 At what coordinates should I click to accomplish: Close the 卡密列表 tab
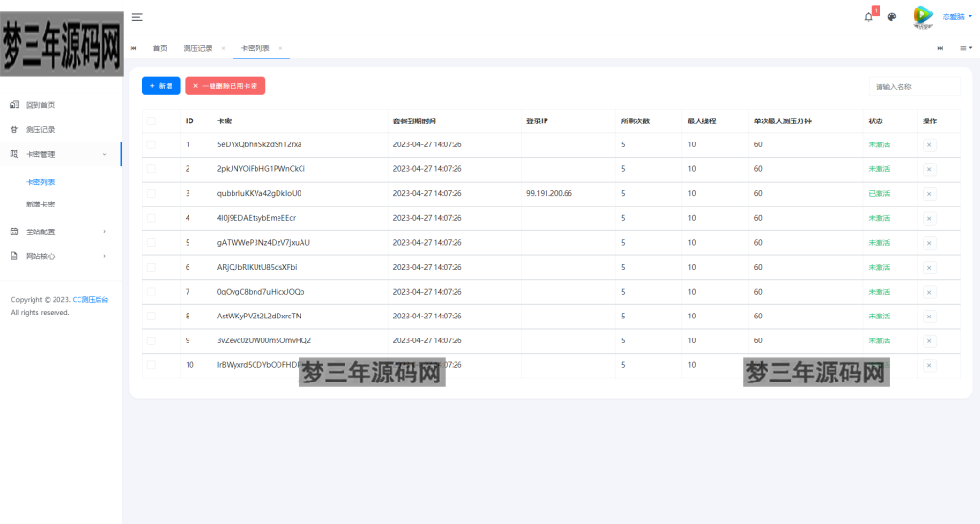(280, 48)
